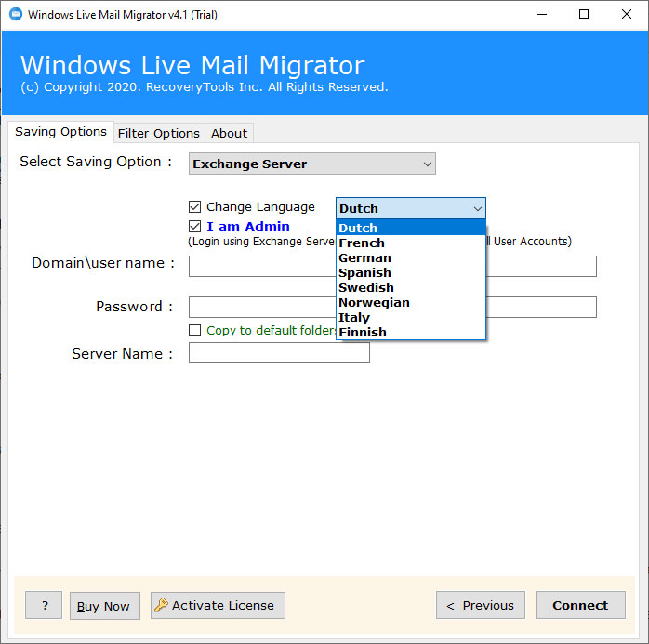Enable Copy to default folders checkbox
Image resolution: width=649 pixels, height=644 pixels.
click(194, 330)
